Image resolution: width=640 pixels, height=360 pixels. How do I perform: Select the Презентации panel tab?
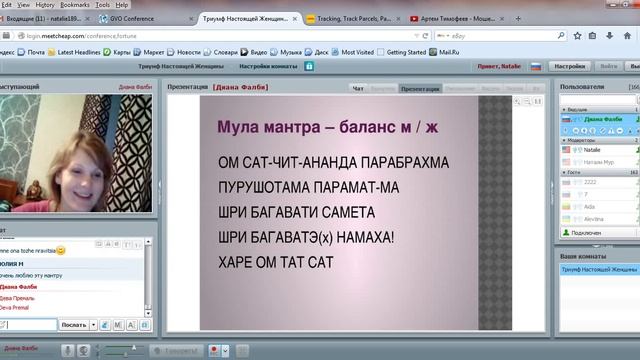point(420,88)
